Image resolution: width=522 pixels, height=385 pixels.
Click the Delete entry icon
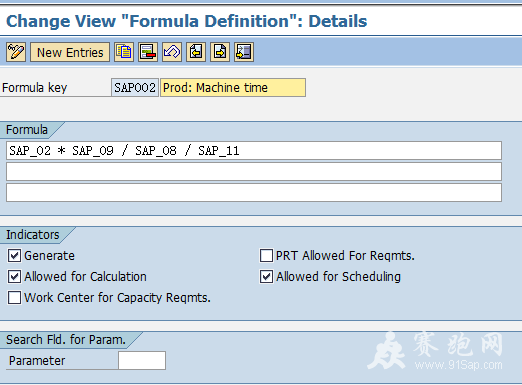148,52
